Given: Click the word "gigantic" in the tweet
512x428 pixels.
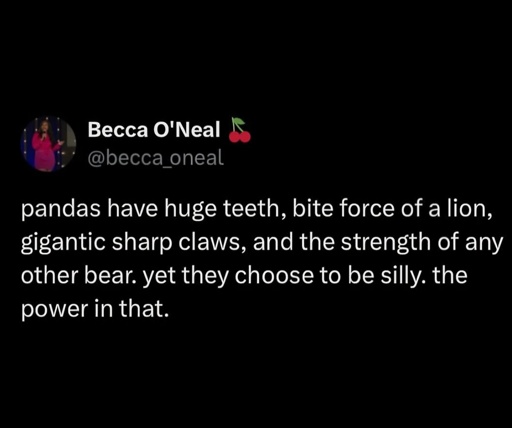Looking at the screenshot, I should pyautogui.click(x=63, y=243).
